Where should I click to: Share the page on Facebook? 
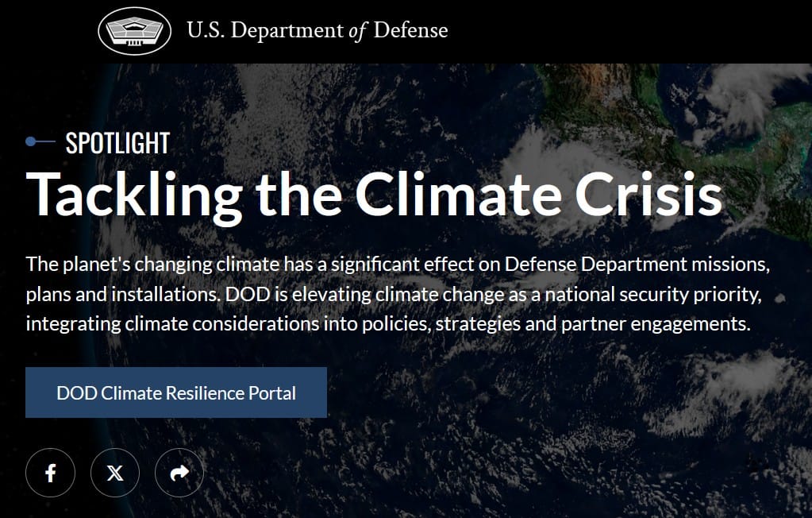(x=50, y=474)
